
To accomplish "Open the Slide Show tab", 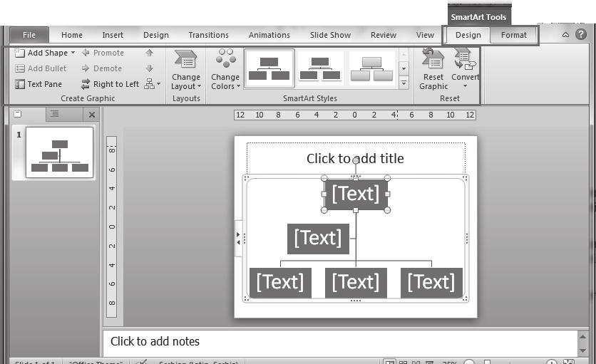I will click(x=330, y=35).
